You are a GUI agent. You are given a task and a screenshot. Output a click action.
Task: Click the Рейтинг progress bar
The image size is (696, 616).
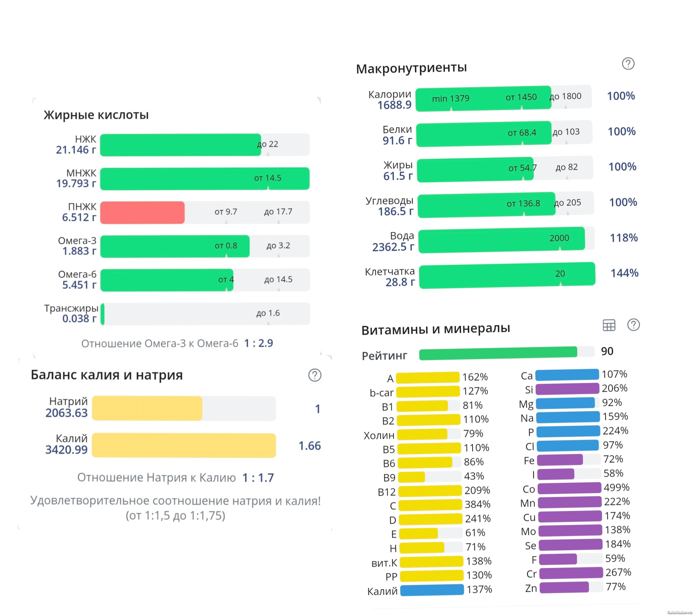tap(498, 353)
